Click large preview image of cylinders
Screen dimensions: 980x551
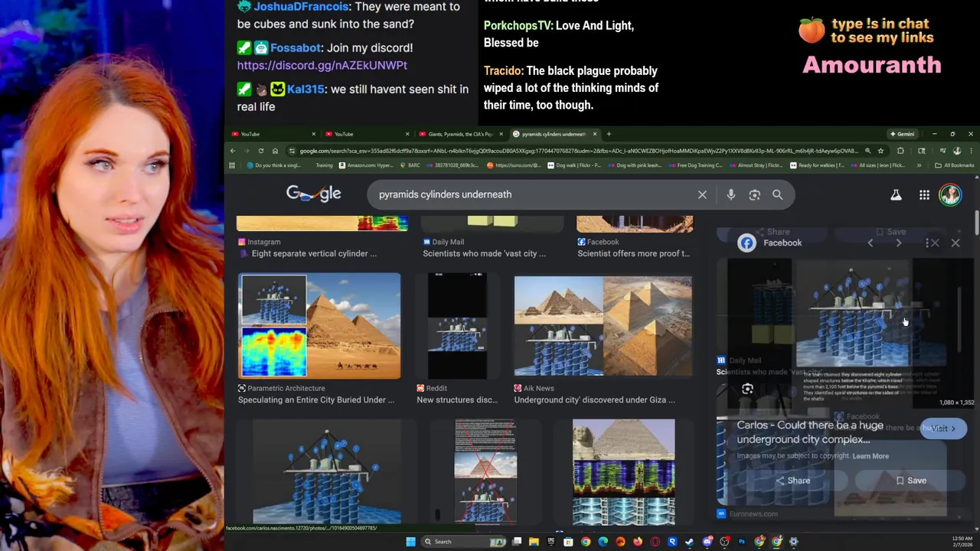coord(853,314)
